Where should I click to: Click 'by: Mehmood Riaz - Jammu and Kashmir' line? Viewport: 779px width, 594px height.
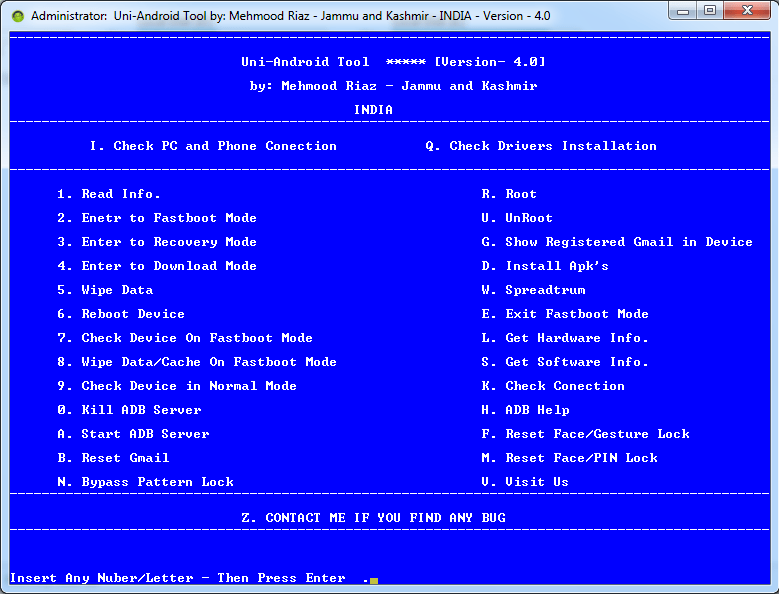pos(393,86)
